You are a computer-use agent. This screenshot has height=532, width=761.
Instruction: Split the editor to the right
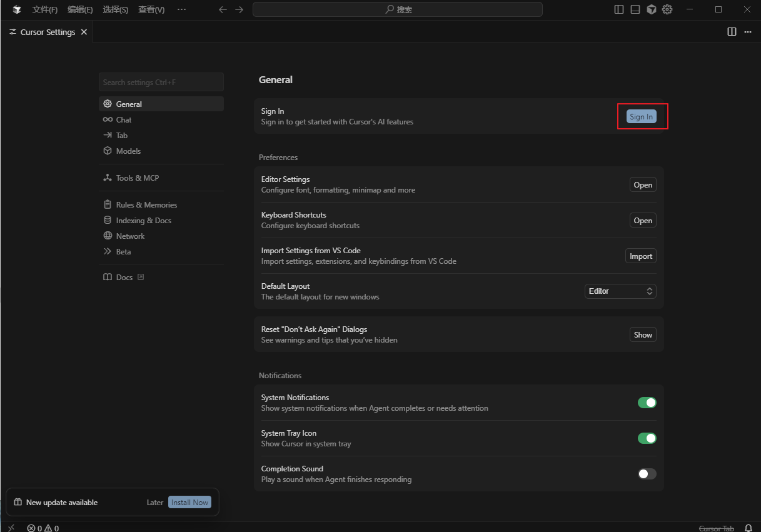(x=732, y=32)
